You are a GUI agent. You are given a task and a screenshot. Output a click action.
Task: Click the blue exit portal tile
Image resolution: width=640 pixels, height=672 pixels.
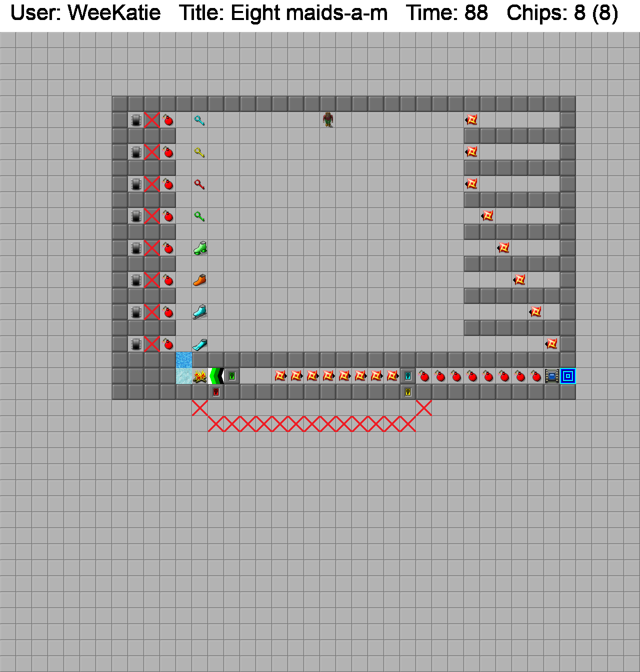[568, 376]
